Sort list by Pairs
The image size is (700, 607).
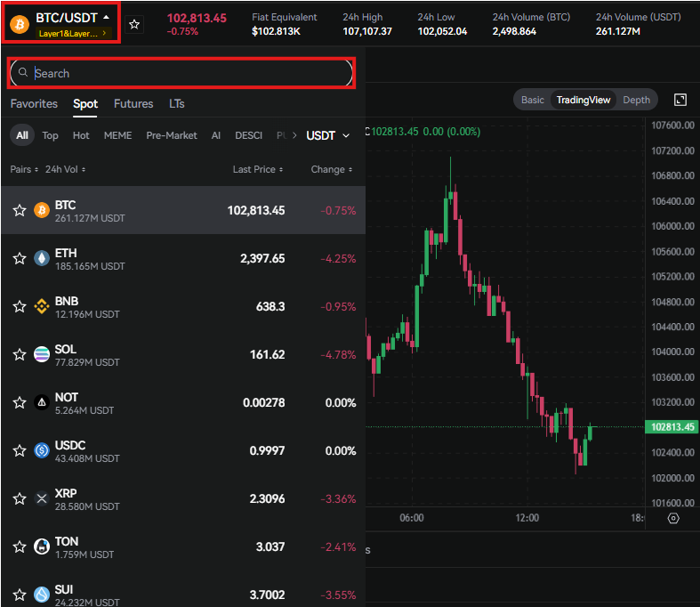pos(24,169)
